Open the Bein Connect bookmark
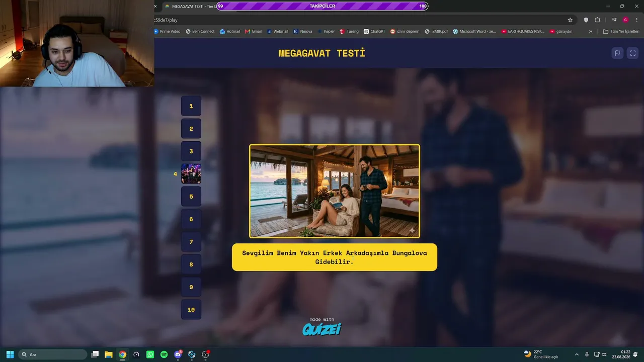 (200, 31)
